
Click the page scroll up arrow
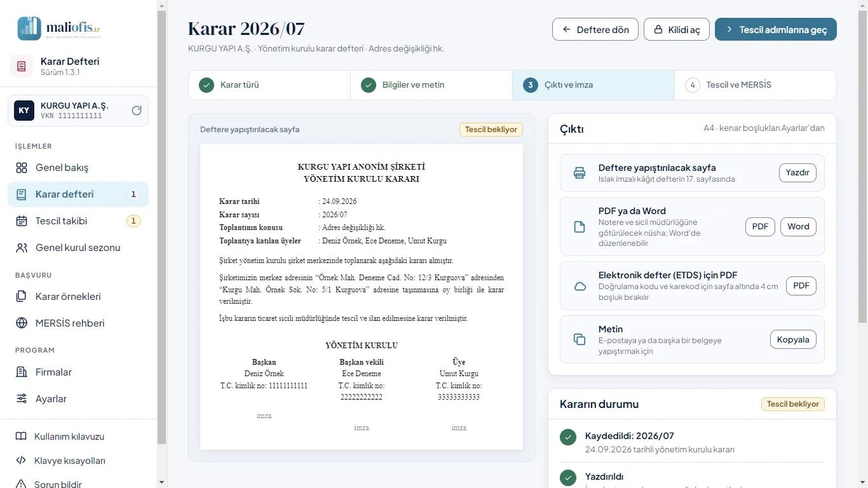click(x=863, y=5)
